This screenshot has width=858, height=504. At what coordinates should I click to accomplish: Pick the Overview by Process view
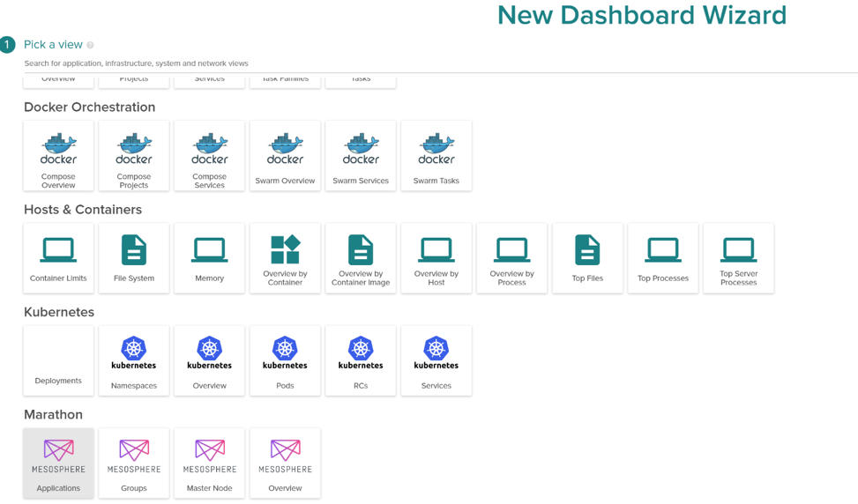[511, 258]
